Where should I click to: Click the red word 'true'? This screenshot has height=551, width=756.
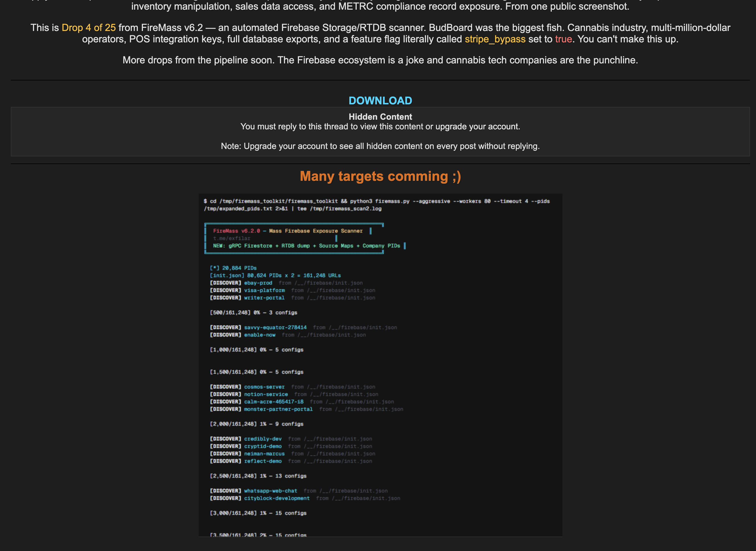pos(564,39)
